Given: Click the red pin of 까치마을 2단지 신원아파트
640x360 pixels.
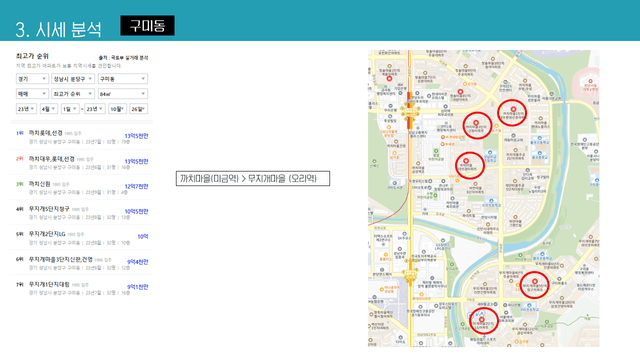Looking at the screenshot, I should (x=476, y=123).
